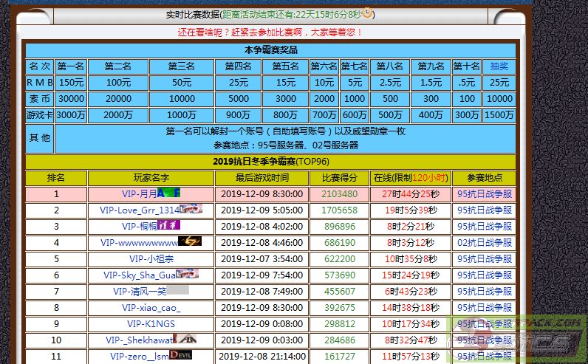Click the 排名 column header
Viewport: 588px width, 364px height.
[56, 178]
